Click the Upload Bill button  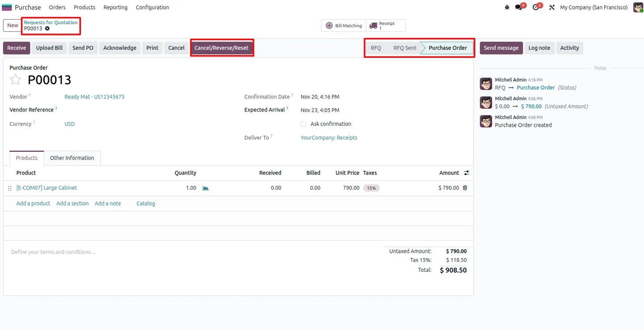coord(49,48)
